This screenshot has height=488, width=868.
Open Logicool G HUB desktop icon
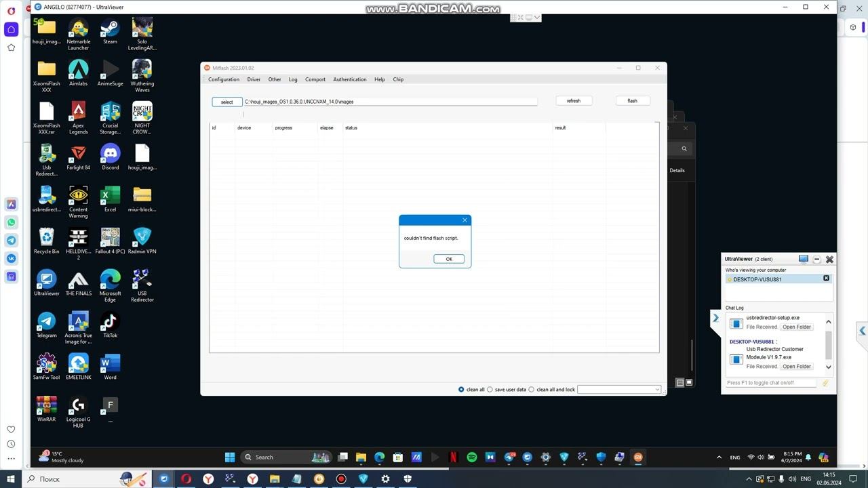pyautogui.click(x=78, y=413)
